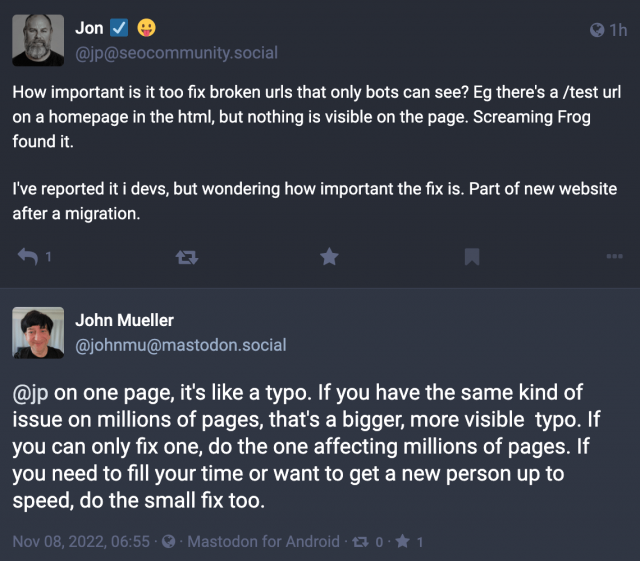Open the Nov 08, 2022, 06:55 timestamp
This screenshot has height=561, width=640.
coord(81,541)
